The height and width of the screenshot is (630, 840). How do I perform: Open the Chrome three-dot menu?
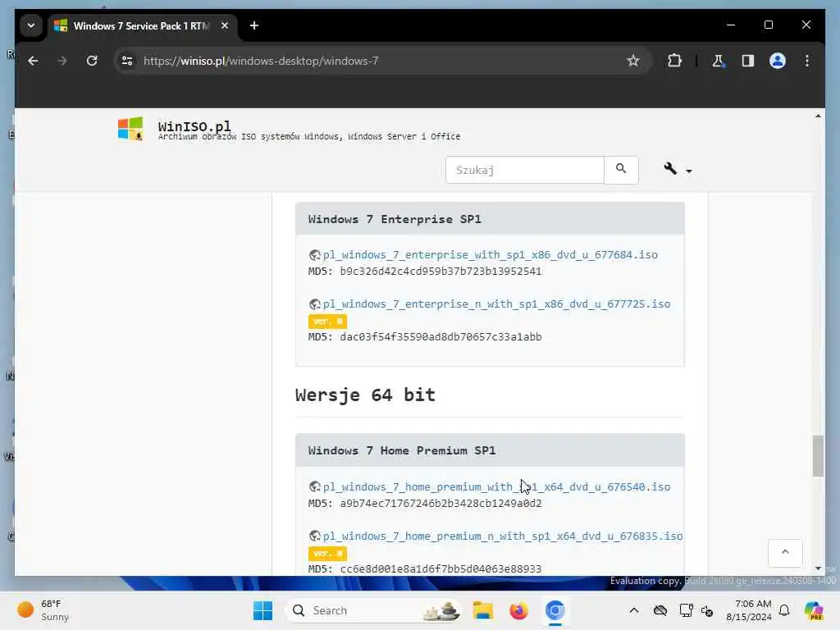(807, 61)
